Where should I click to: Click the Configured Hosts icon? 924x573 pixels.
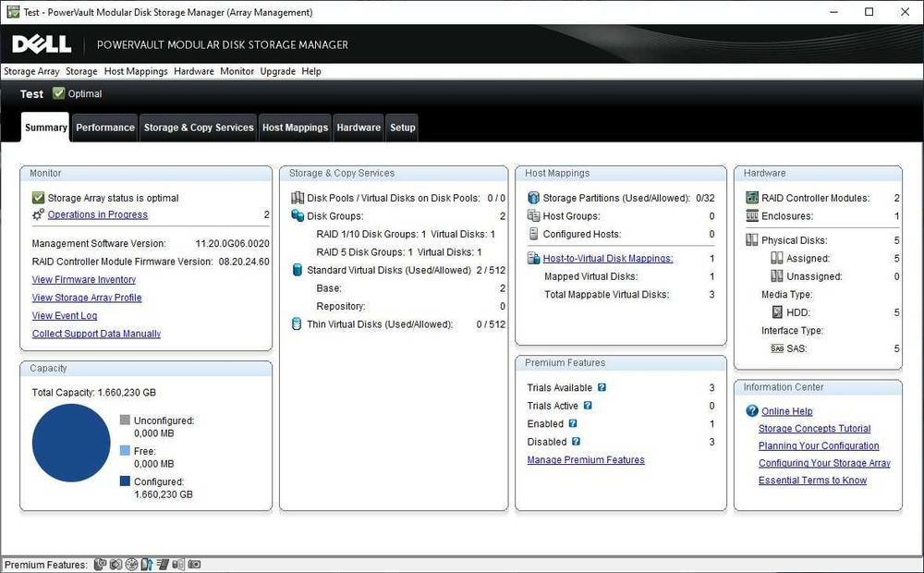click(533, 234)
